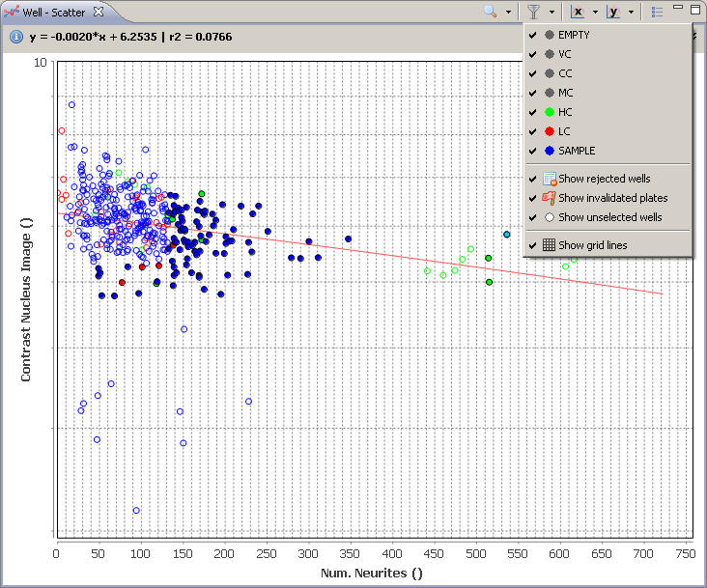Click the blue SAMPLE color dot
Viewport: 707px width, 588px height.
(550, 151)
